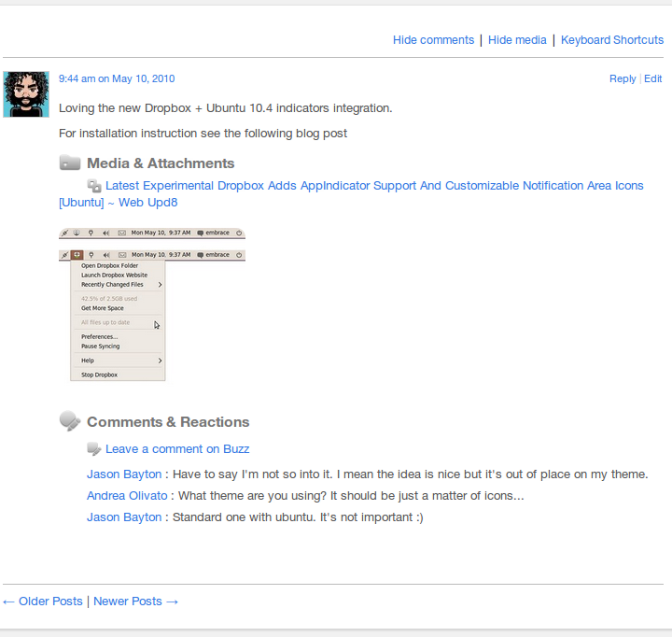
Task: Open Andrea Olivato's profile link
Action: click(127, 496)
